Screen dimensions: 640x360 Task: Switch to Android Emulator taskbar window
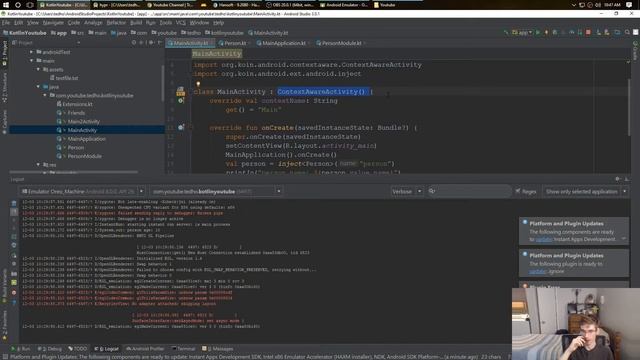coord(344,5)
